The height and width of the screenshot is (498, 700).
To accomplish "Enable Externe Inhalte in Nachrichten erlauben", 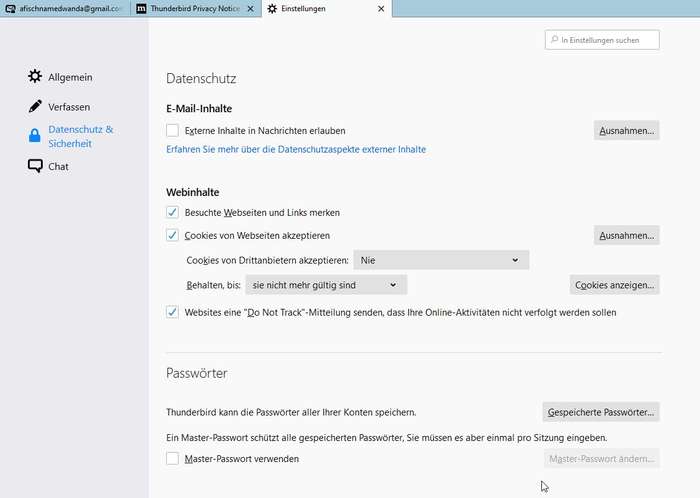I will pos(173,131).
